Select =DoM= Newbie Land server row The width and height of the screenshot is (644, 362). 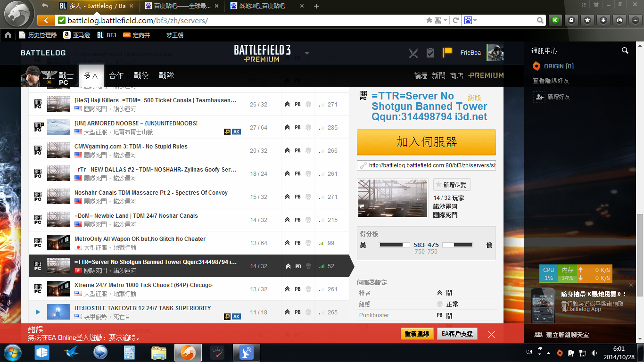(189, 220)
